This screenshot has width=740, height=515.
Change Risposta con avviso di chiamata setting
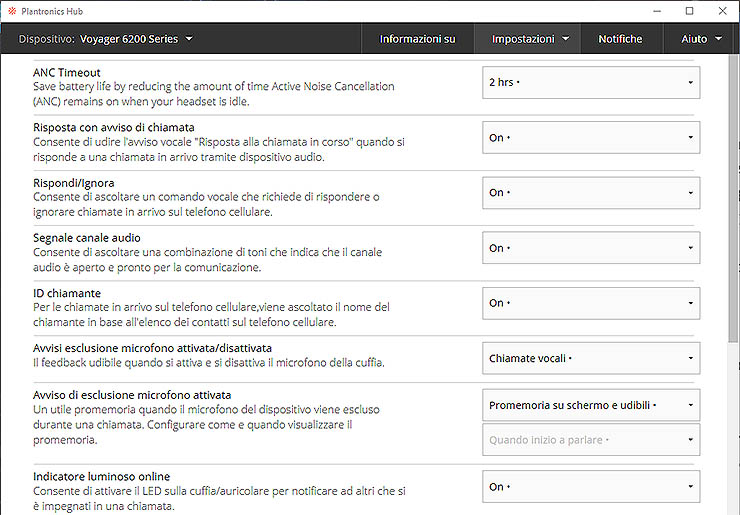(590, 138)
